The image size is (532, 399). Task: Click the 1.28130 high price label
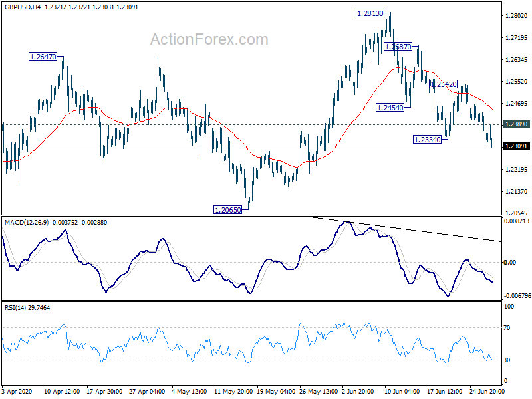click(370, 13)
